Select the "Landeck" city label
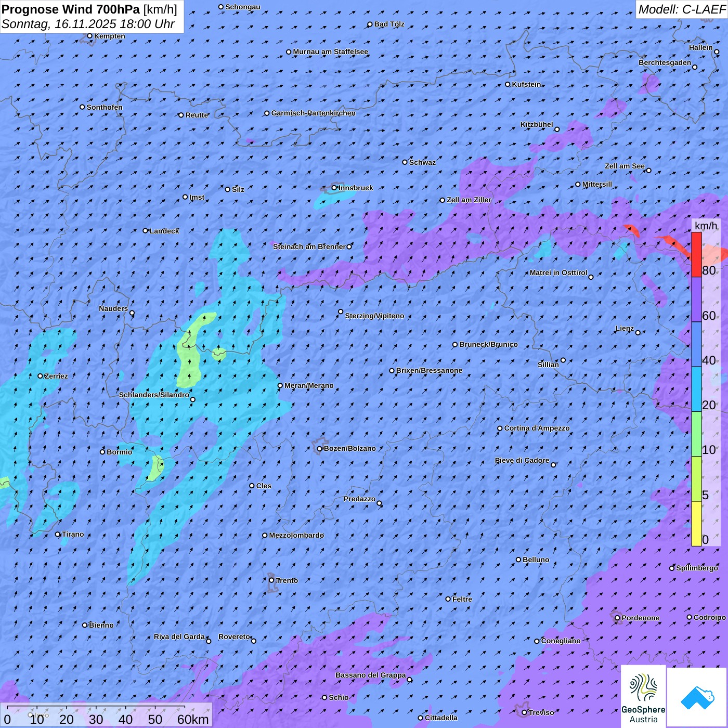Screen dimensions: 728x728 164,231
